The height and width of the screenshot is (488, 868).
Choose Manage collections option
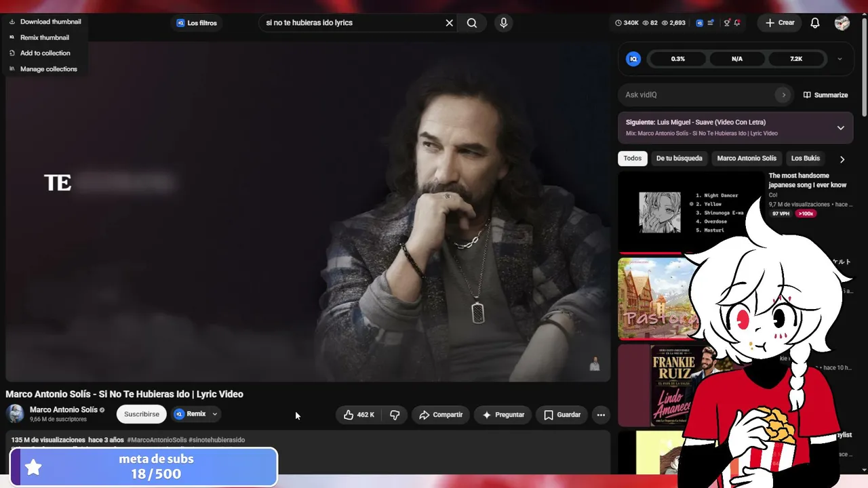coord(43,68)
